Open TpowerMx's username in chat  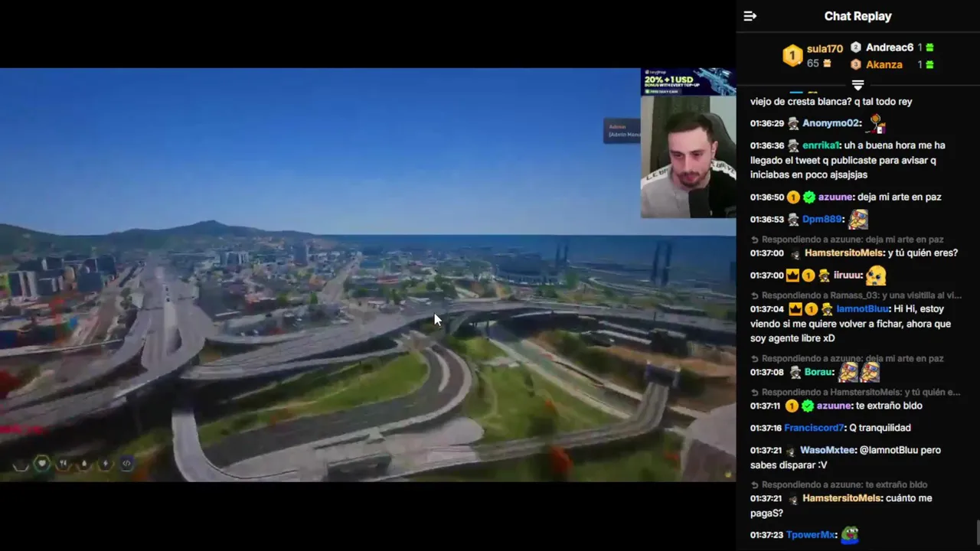pyautogui.click(x=812, y=535)
